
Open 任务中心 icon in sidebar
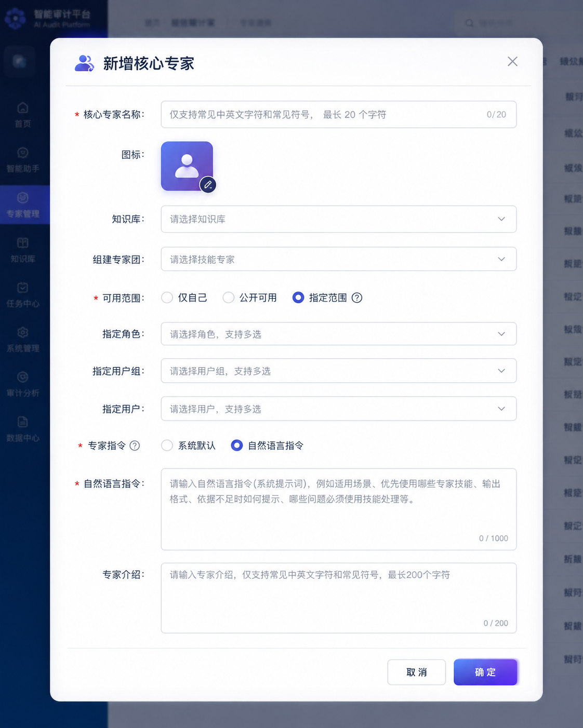(x=23, y=288)
